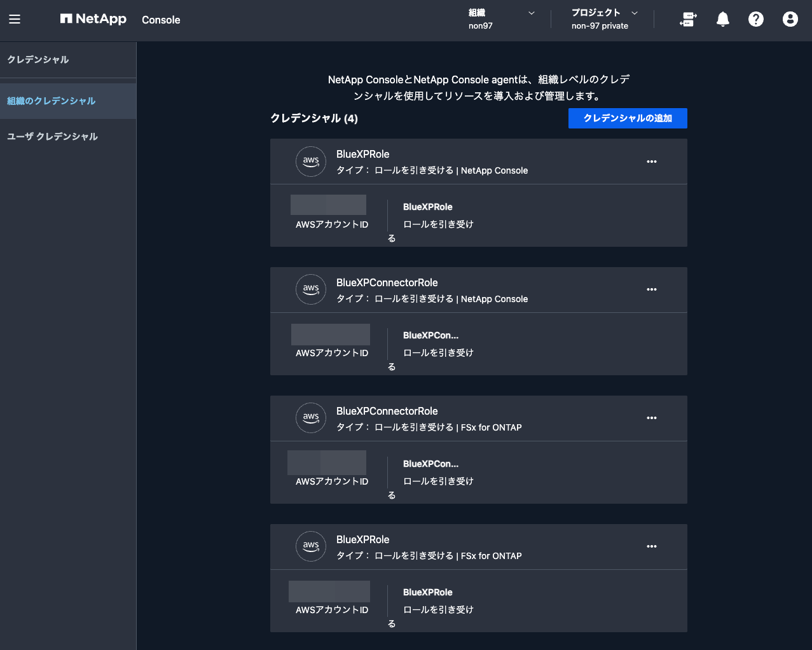The image size is (812, 650).
Task: Open actions menu for BlueXPRole NetApp Console credential
Action: 652,162
